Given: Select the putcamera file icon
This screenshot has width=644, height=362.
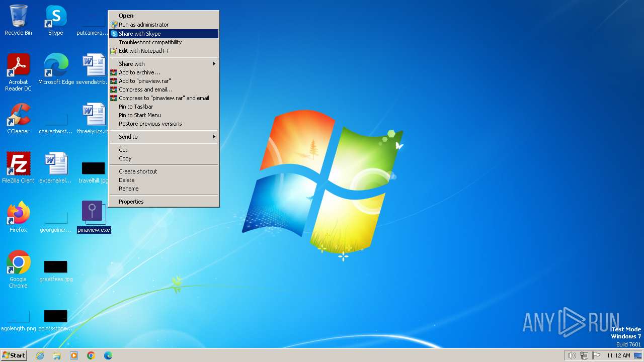Looking at the screenshot, I should point(93,24).
